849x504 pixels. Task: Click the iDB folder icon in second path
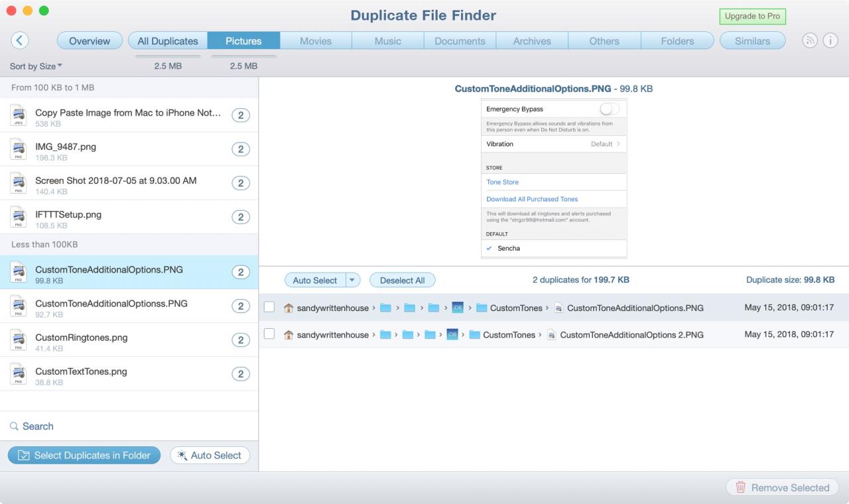click(x=452, y=335)
